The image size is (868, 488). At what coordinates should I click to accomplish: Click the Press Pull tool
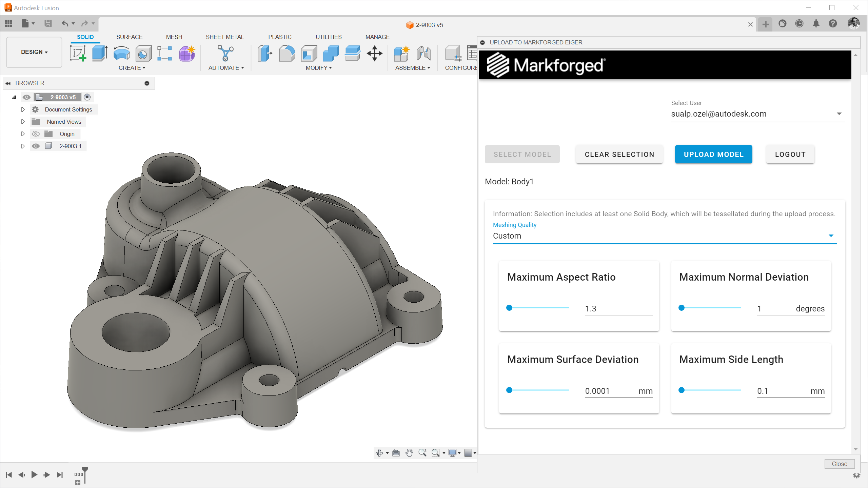264,54
